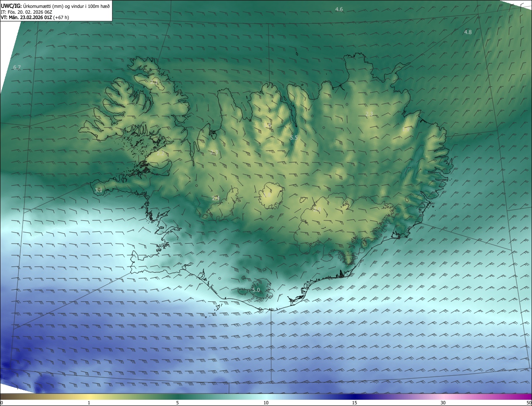Image resolution: width=532 pixels, height=406 pixels.
Task: Click the 0 tick label on the color scale
Action: (2, 403)
